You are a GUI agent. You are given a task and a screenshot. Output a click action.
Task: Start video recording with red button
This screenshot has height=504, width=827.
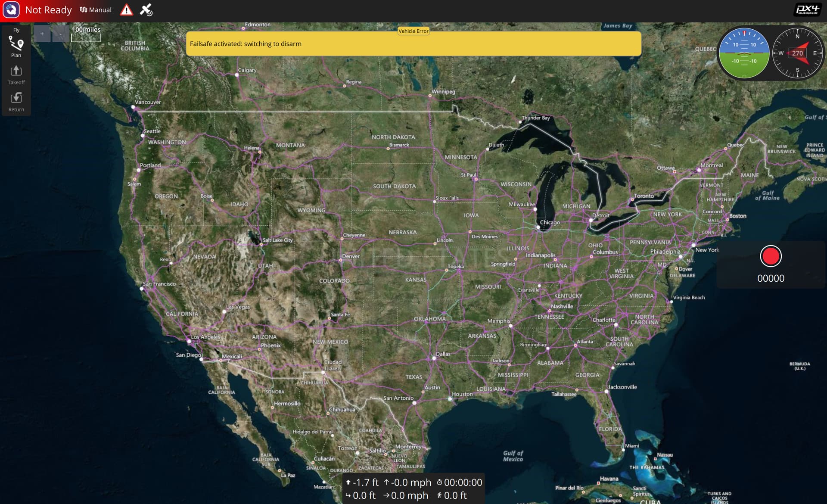pyautogui.click(x=771, y=256)
